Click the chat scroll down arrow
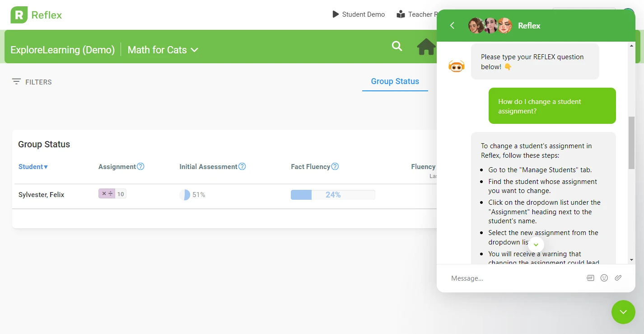 631,260
